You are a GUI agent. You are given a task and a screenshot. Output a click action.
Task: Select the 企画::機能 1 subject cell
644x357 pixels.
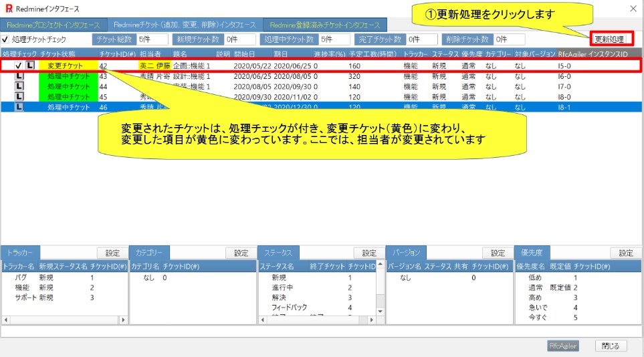point(191,66)
